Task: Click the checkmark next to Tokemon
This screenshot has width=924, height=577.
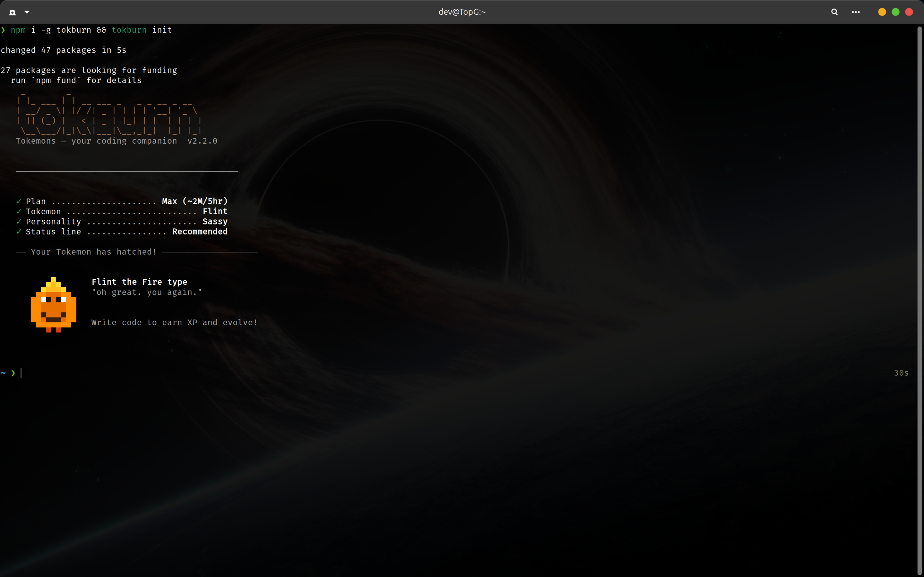Action: coord(19,211)
